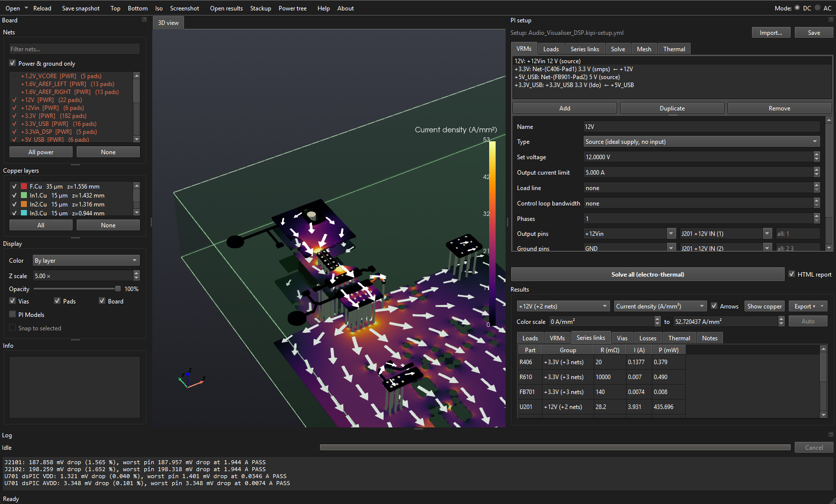Screen dimensions: 836x504
Task: Open the Color By layer dropdown
Action: tap(86, 261)
